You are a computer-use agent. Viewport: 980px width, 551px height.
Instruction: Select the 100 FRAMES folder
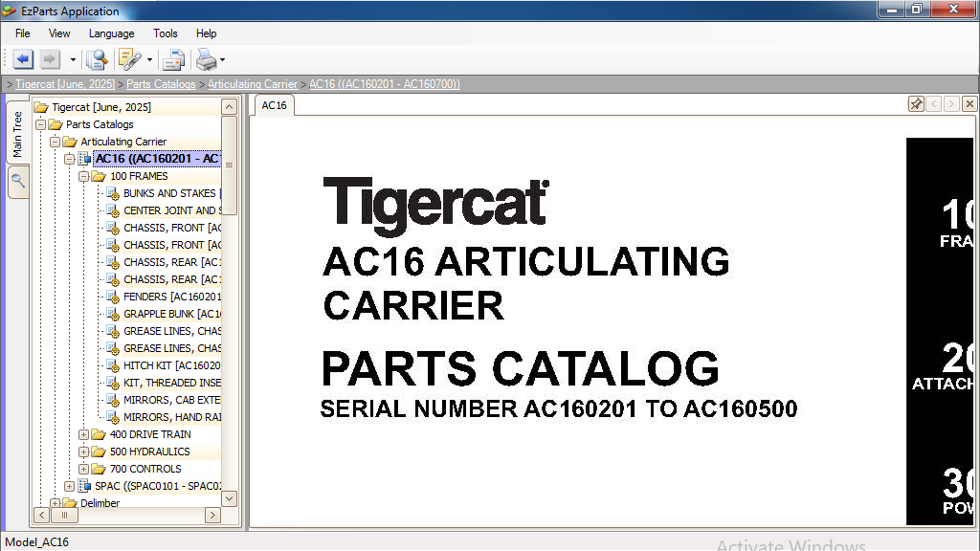(139, 176)
